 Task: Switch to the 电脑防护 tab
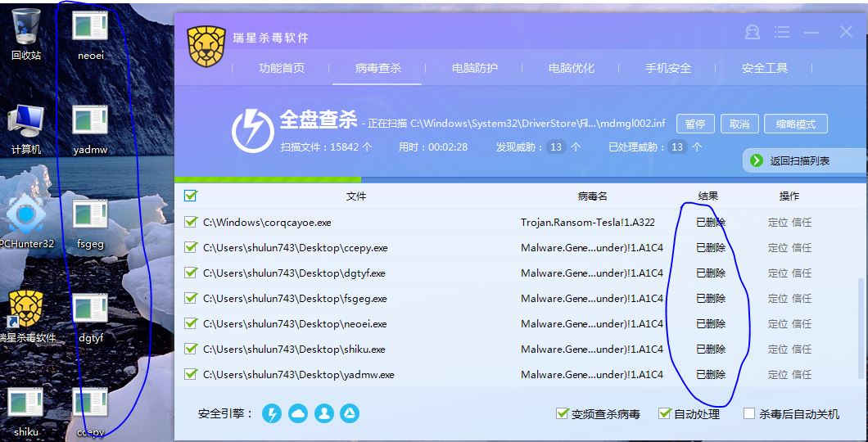coord(474,69)
